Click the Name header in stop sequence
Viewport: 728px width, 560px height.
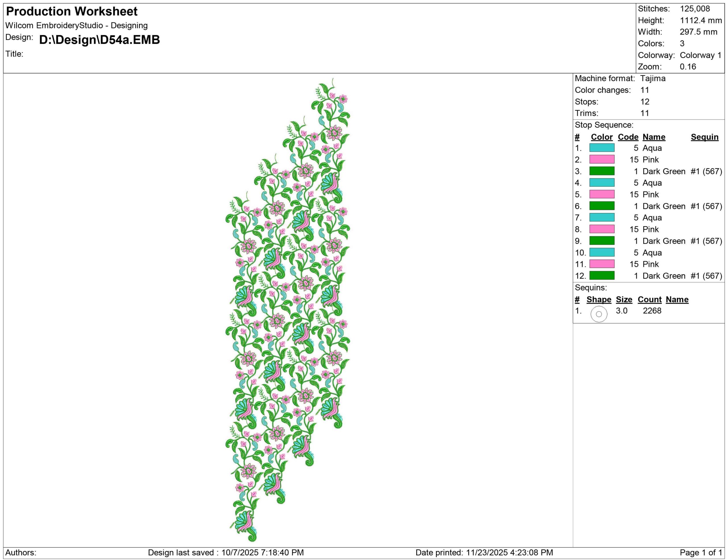[x=654, y=137]
